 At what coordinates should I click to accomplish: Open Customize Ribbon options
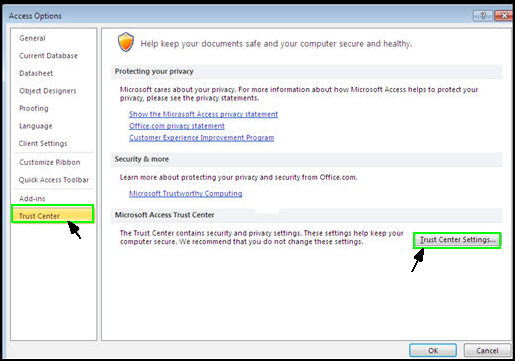[50, 162]
